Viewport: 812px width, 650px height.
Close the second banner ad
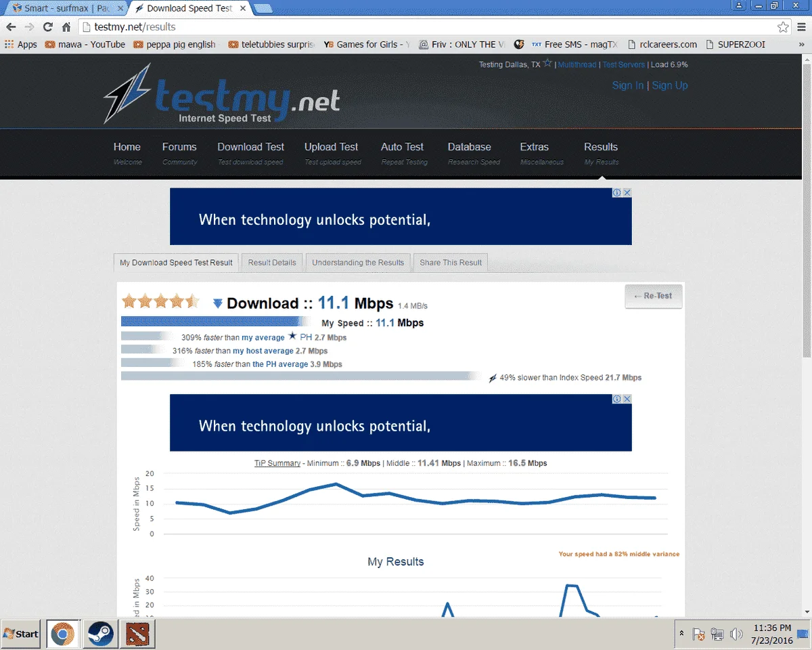tap(627, 399)
